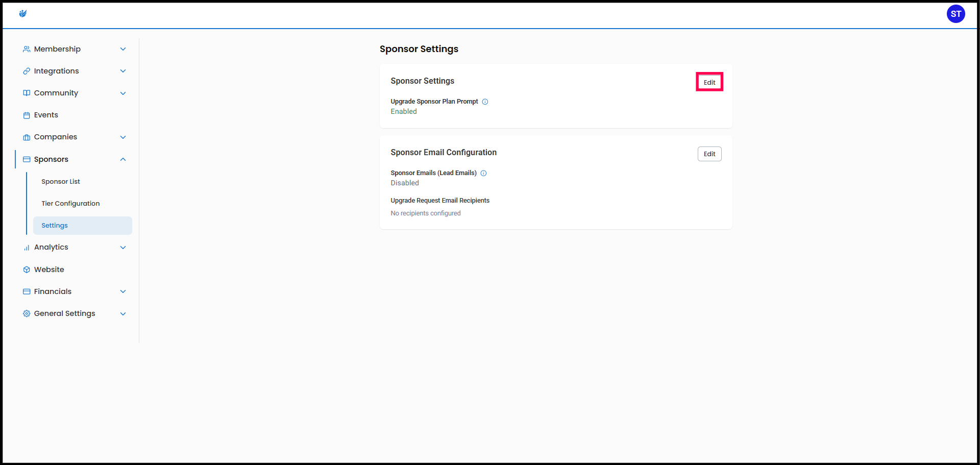Open the ST user avatar menu
The image size is (980, 465).
pyautogui.click(x=955, y=14)
